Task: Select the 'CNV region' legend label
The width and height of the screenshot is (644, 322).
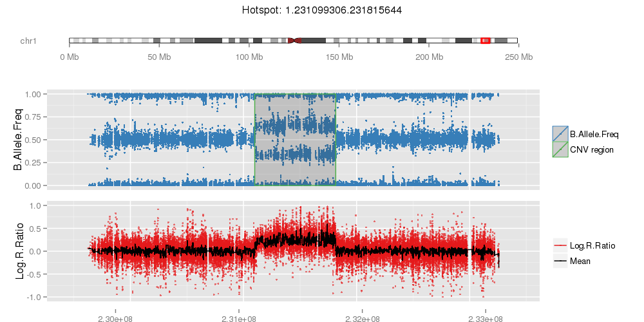Action: [592, 150]
